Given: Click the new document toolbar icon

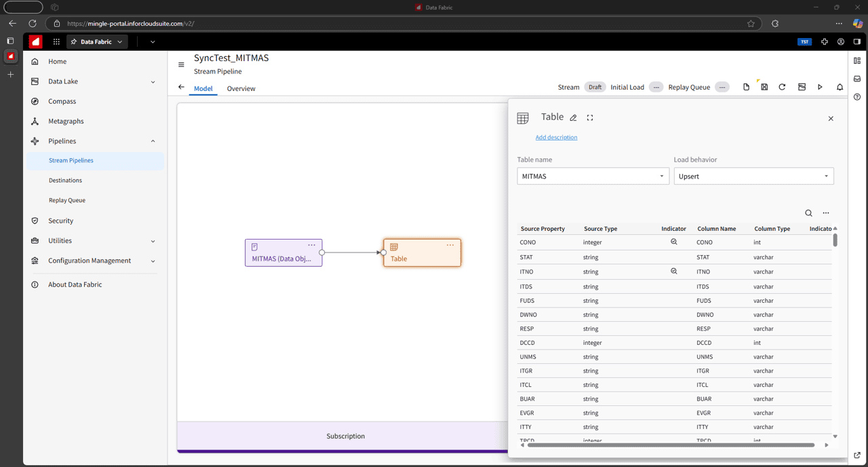Looking at the screenshot, I should 746,87.
